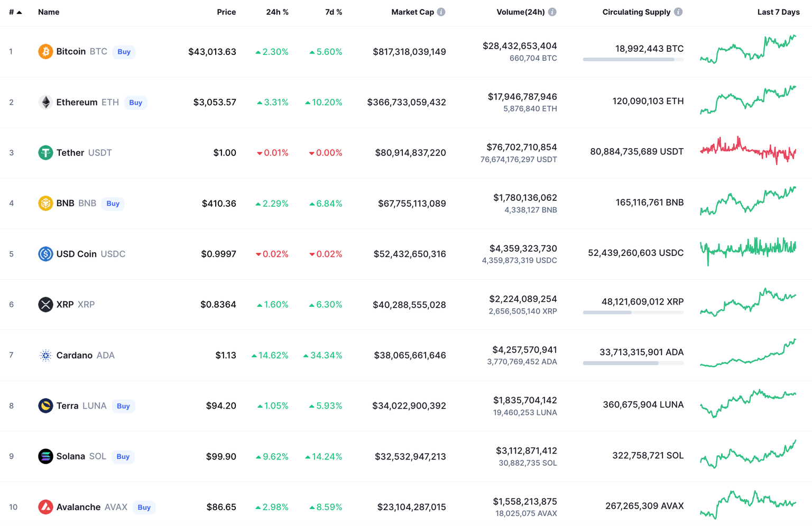Sort the table by 7d % header
This screenshot has width=812, height=526.
[333, 12]
